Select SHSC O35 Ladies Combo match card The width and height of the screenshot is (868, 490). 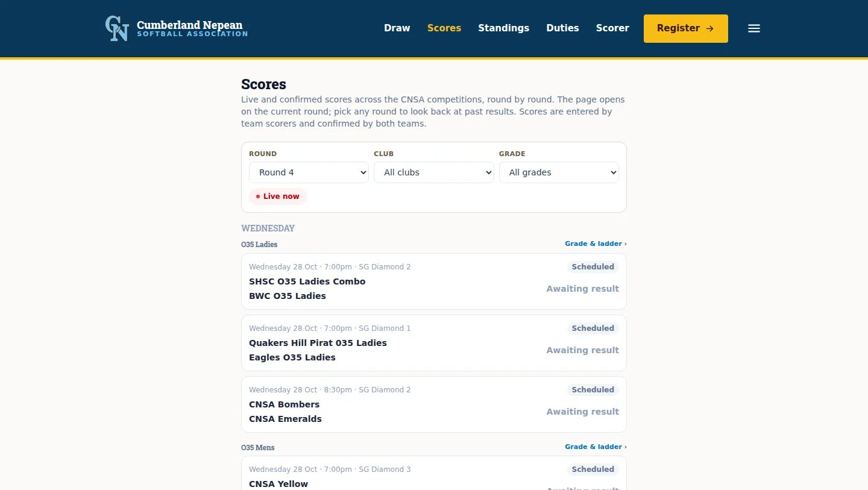434,281
